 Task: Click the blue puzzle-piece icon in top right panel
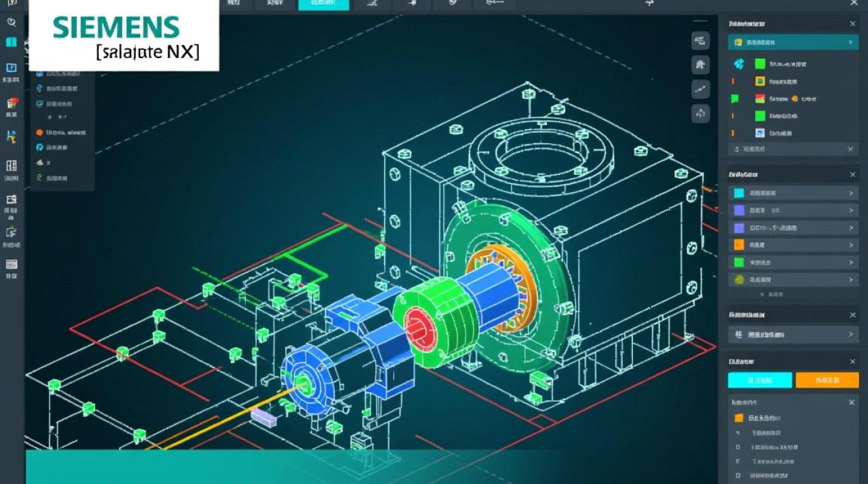[x=739, y=64]
